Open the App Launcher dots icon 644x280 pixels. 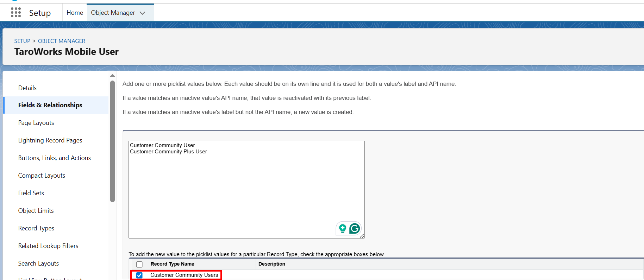click(x=16, y=13)
